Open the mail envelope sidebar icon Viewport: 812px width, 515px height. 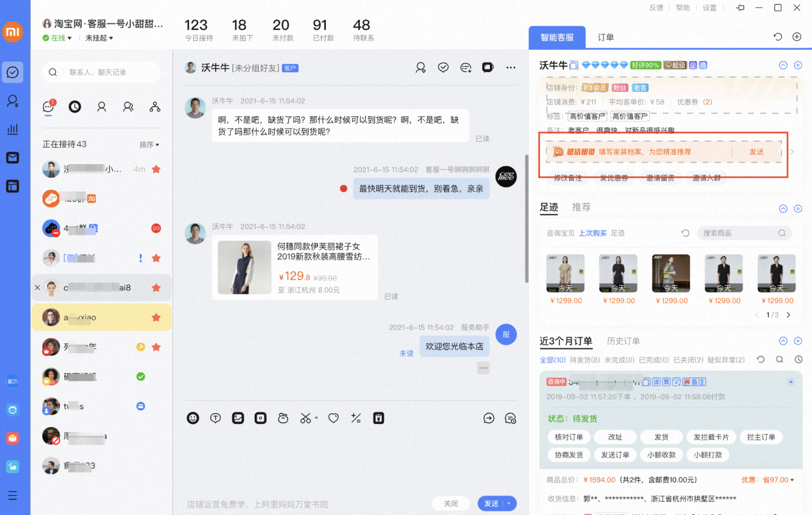pyautogui.click(x=13, y=158)
